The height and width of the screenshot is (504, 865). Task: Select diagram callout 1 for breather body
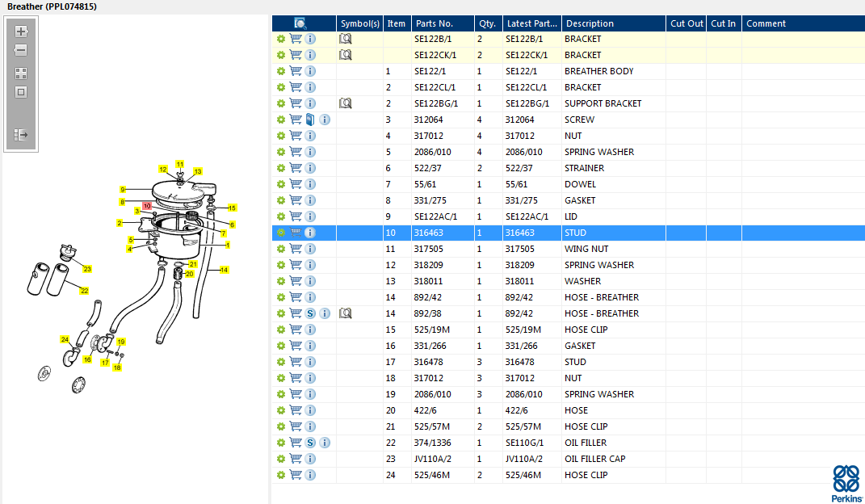point(228,245)
